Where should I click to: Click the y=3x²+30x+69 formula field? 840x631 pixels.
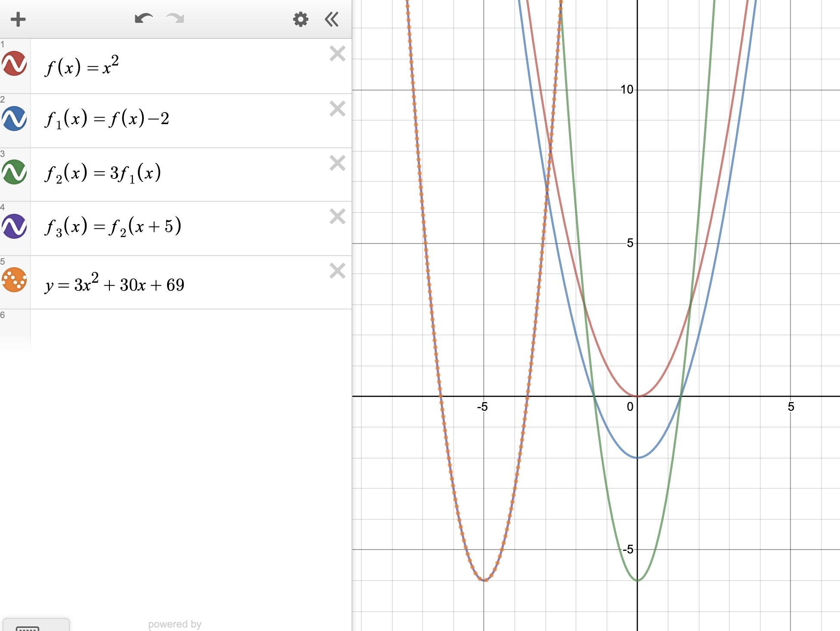[x=115, y=284]
